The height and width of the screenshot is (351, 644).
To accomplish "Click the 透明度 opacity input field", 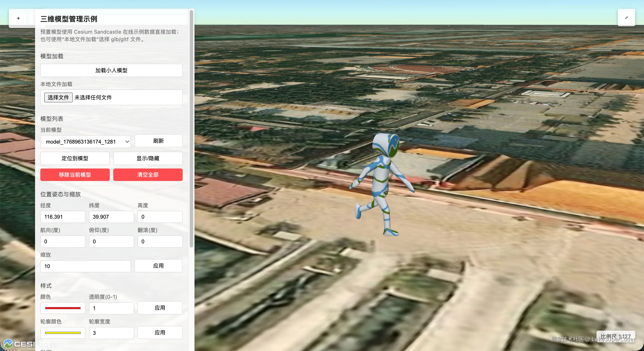I will pyautogui.click(x=111, y=308).
